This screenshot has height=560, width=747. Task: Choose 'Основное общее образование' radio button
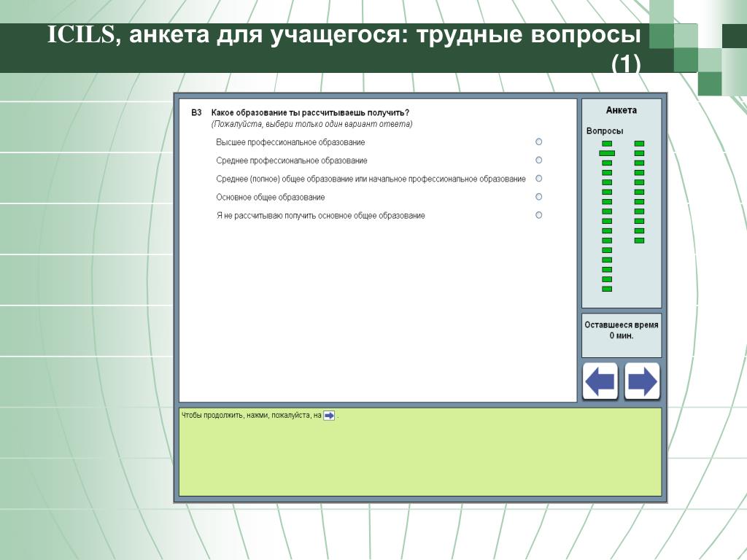tap(539, 197)
